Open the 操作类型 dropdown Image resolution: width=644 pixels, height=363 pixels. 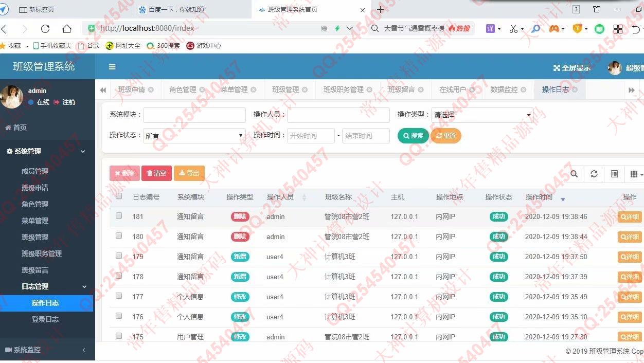pyautogui.click(x=482, y=115)
